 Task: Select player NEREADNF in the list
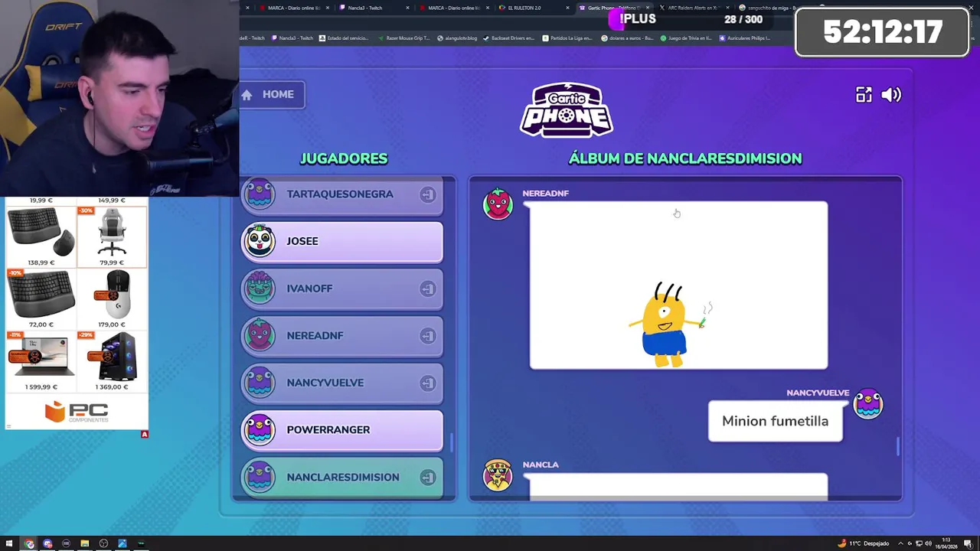[x=342, y=336]
